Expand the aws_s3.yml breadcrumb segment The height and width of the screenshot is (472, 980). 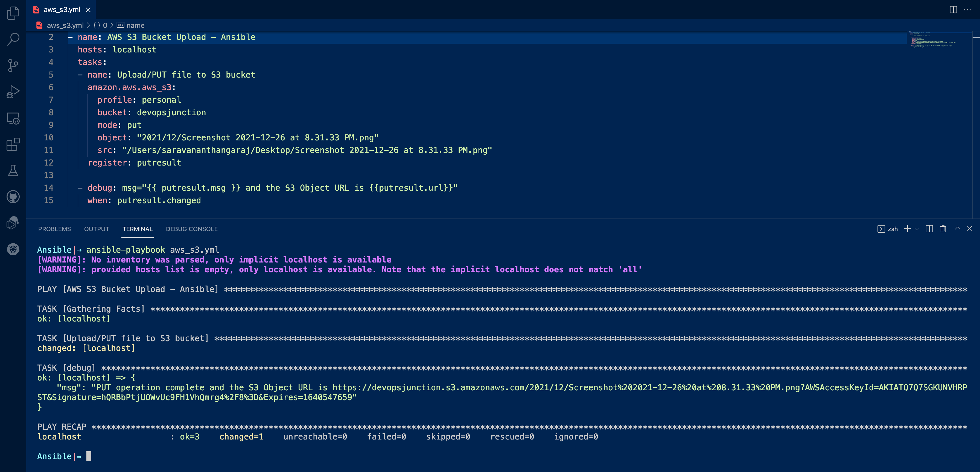click(65, 25)
